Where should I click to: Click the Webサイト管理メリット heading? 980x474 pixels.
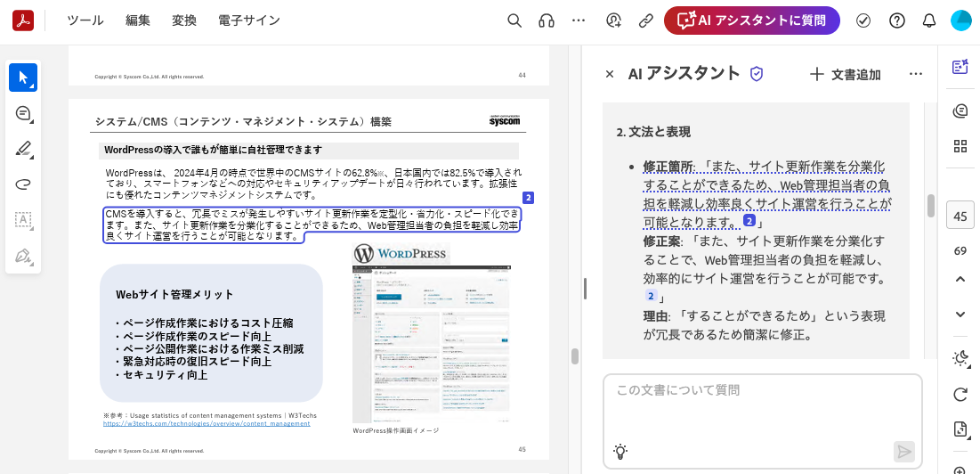pos(174,294)
